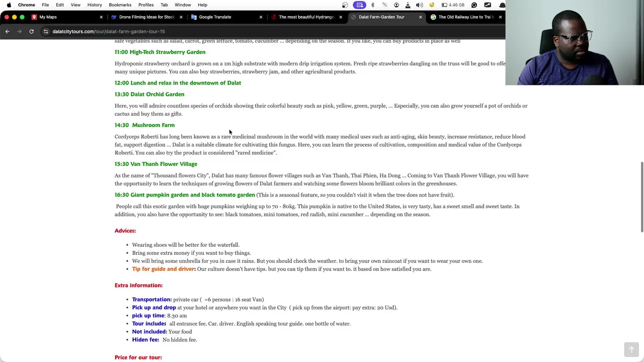
Task: Click 'Tip for guide and driver' text
Action: click(x=163, y=269)
